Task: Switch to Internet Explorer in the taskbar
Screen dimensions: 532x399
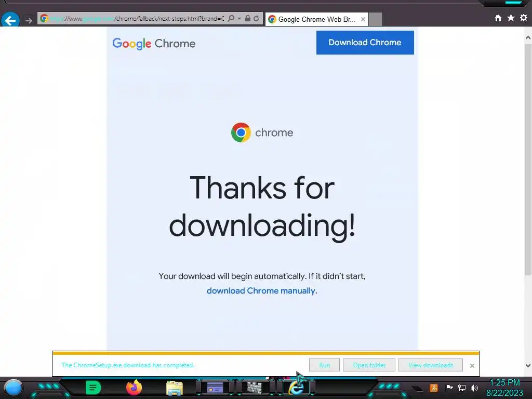Action: (297, 388)
